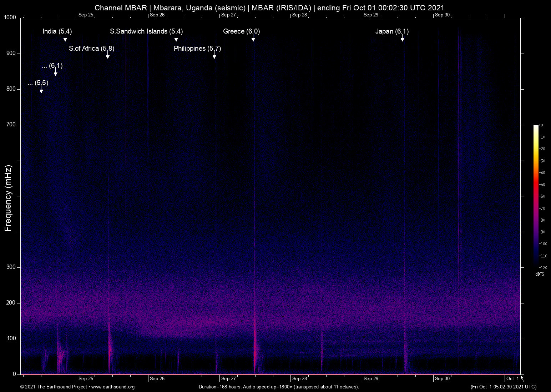Image resolution: width=551 pixels, height=392 pixels.
Task: Click the dBFS color scale bar
Action: tap(535, 196)
